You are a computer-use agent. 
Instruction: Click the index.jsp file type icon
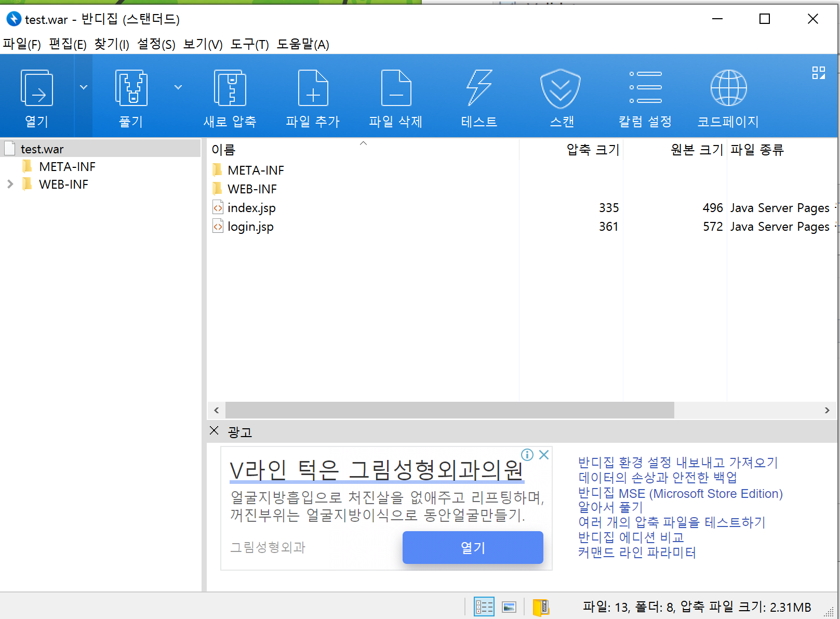[x=218, y=208]
